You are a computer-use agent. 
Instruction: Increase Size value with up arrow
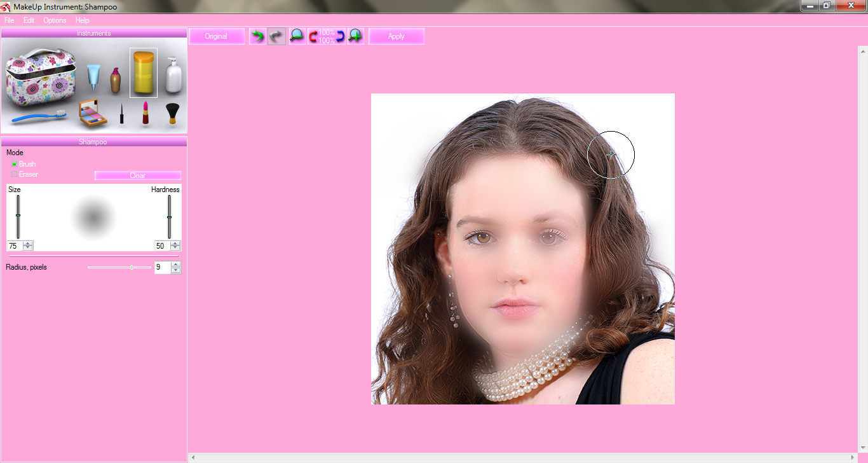28,244
